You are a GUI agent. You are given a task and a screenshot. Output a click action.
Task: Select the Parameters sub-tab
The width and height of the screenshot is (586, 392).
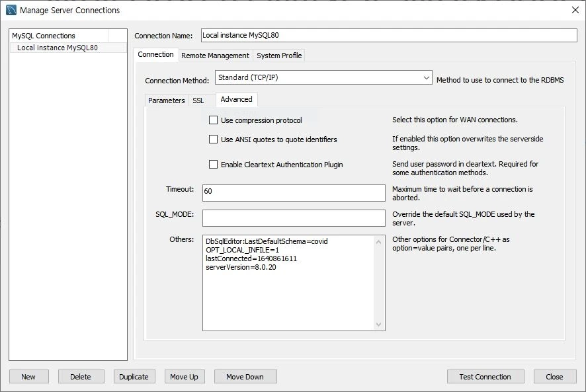point(166,100)
